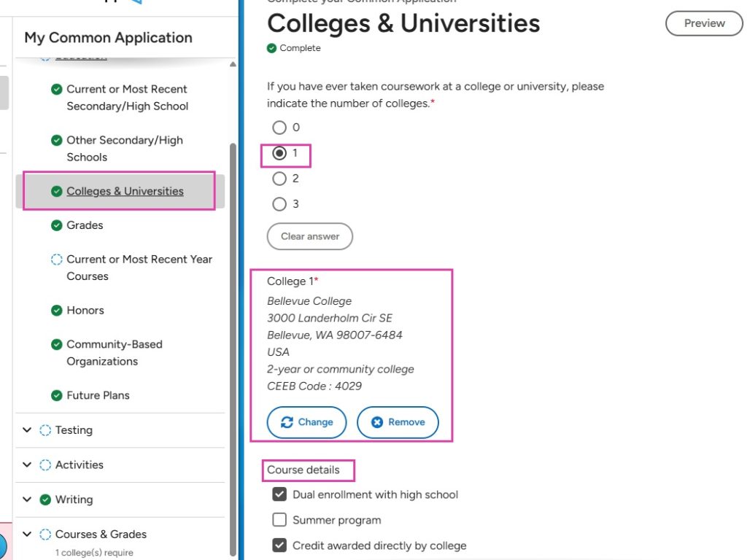Image resolution: width=747 pixels, height=560 pixels.
Task: Click the X icon in Remove button
Action: 376,422
